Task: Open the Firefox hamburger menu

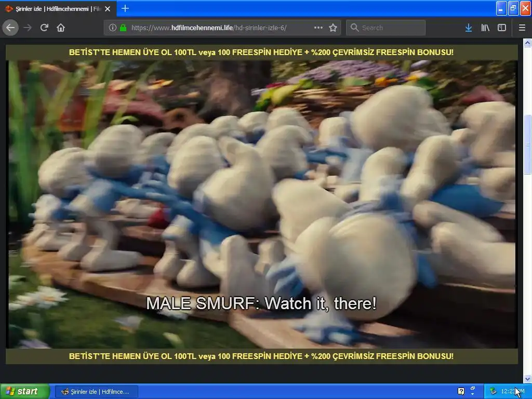Action: pos(522,28)
